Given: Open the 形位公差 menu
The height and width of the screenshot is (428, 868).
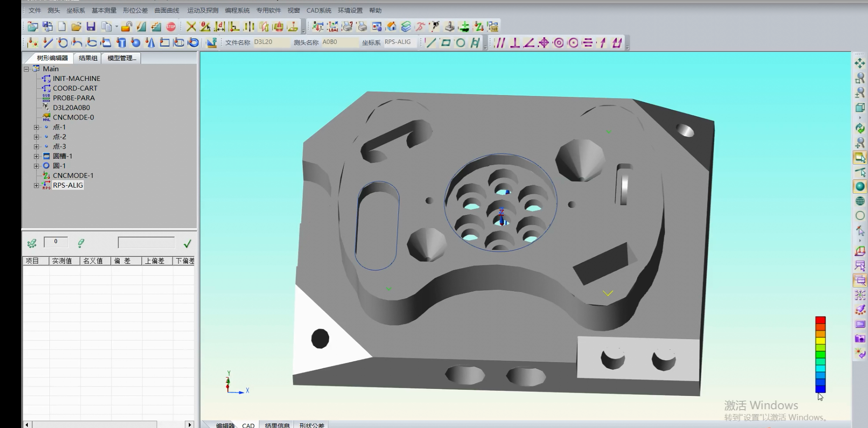Looking at the screenshot, I should 136,10.
